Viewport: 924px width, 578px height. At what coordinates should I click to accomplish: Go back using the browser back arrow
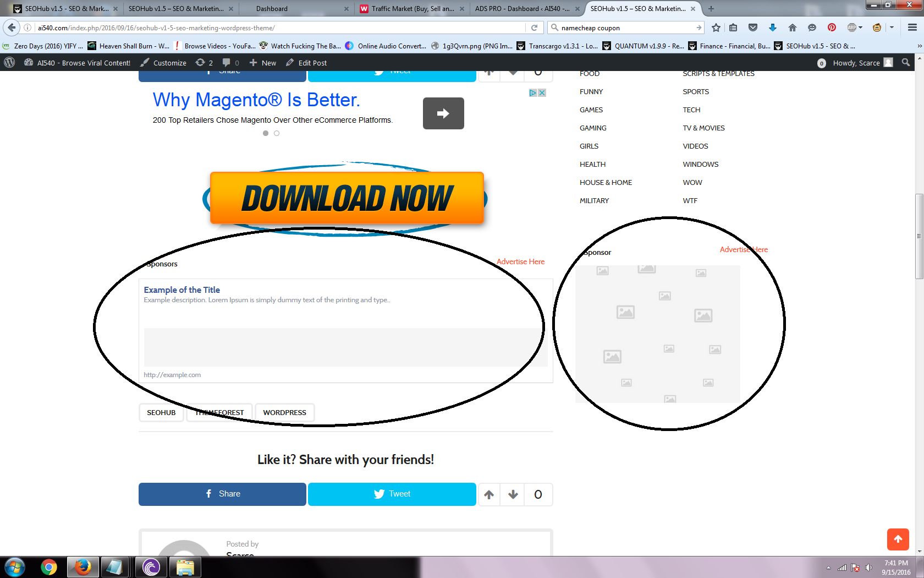pyautogui.click(x=12, y=28)
